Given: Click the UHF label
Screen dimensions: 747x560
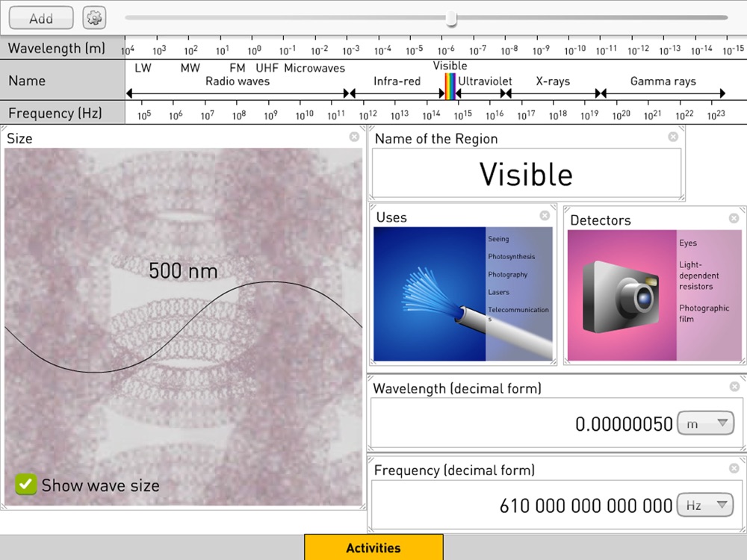Looking at the screenshot, I should 267,68.
